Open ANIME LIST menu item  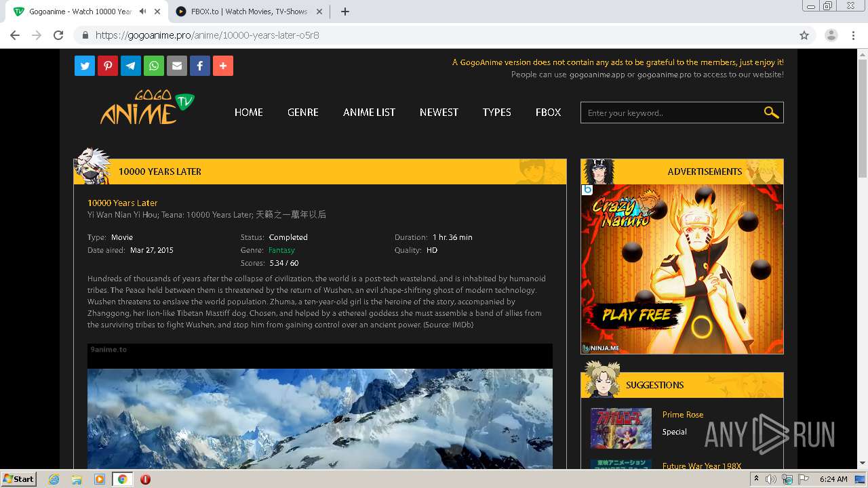(369, 113)
